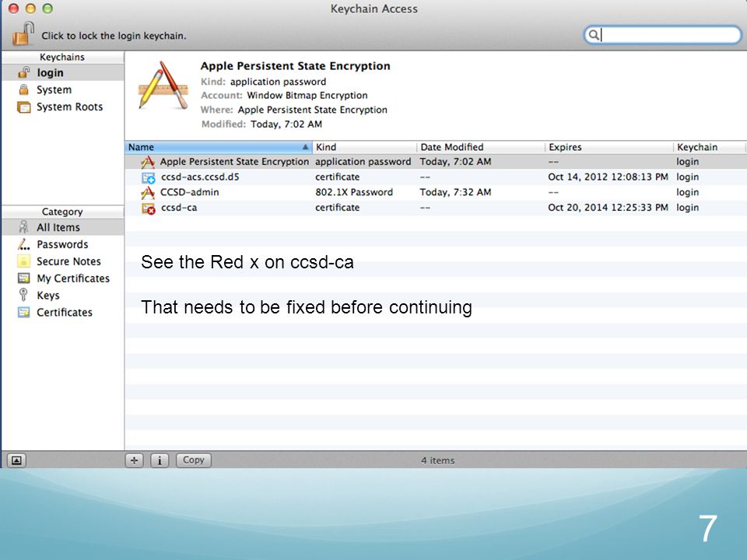Click Today, 7:32 AM date cell
Viewport: 747px width, 560px height.
click(x=455, y=192)
